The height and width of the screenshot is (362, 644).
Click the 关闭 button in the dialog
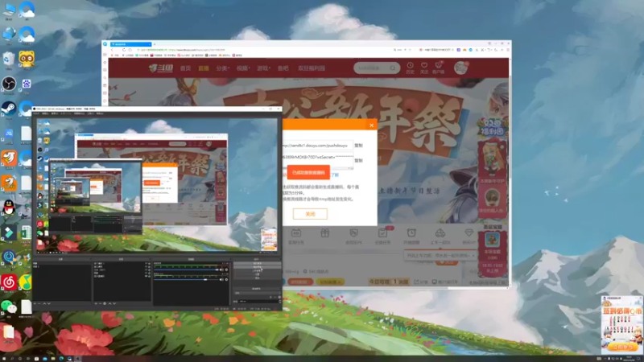pos(310,214)
